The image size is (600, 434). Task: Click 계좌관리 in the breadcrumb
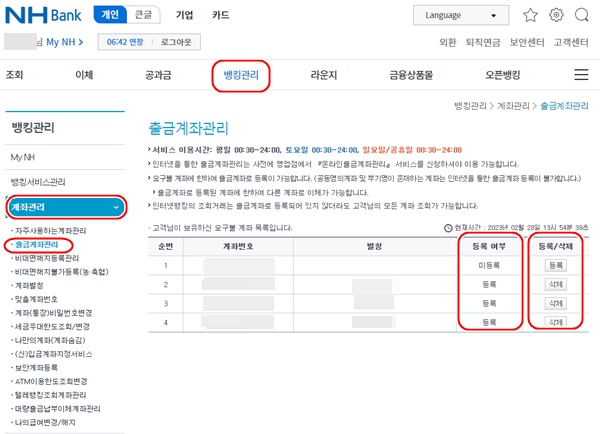[x=513, y=106]
